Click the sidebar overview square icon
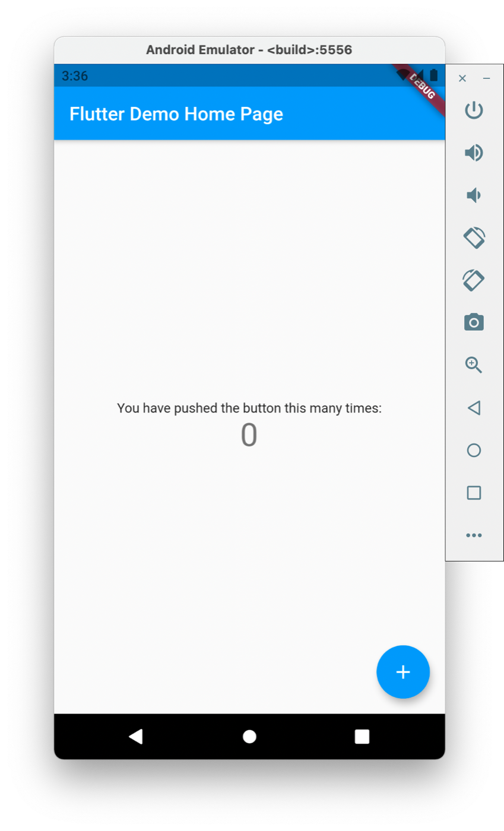The height and width of the screenshot is (831, 504). point(474,493)
